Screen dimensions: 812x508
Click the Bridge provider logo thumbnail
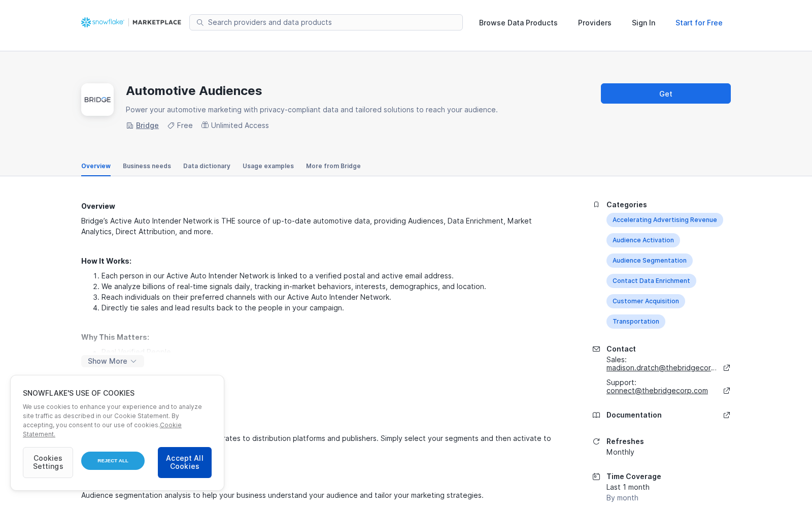coord(97,100)
